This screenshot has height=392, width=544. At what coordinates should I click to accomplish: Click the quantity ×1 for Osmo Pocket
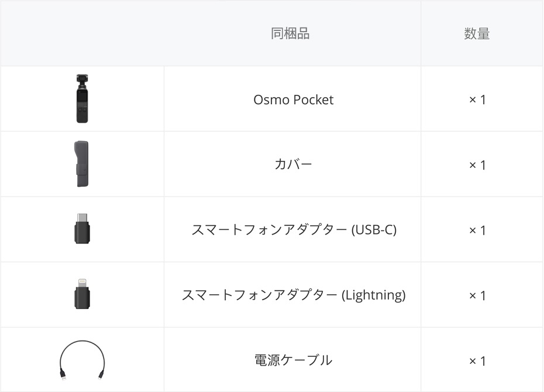tap(477, 100)
